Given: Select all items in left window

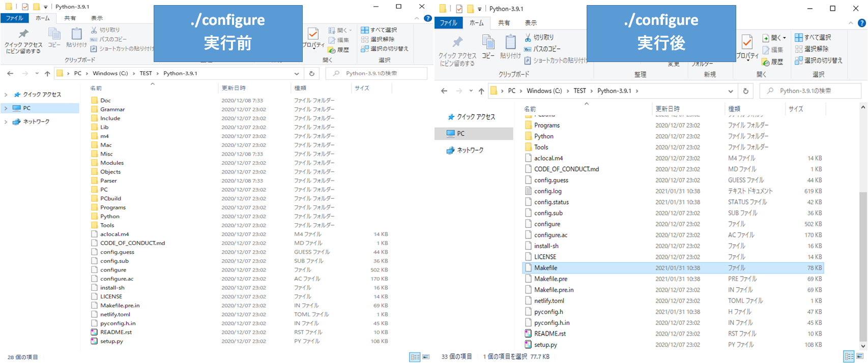Looking at the screenshot, I should [379, 30].
